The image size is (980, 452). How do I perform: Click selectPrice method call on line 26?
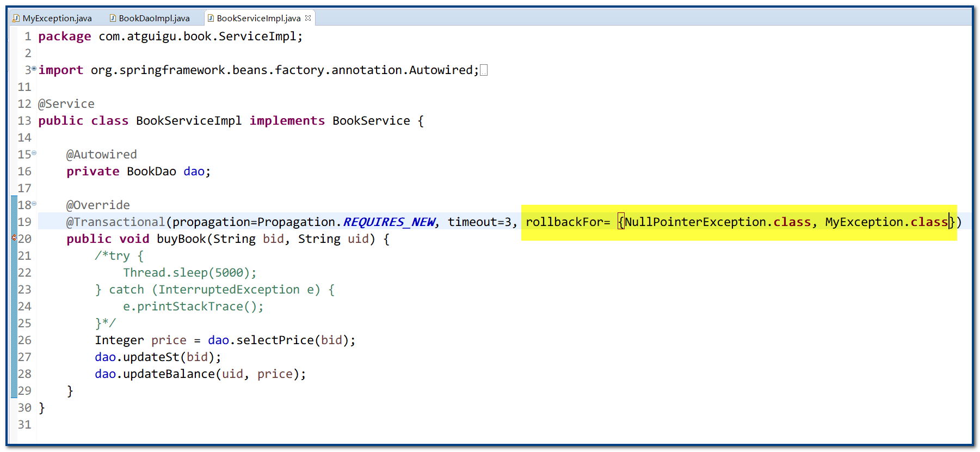(275, 340)
